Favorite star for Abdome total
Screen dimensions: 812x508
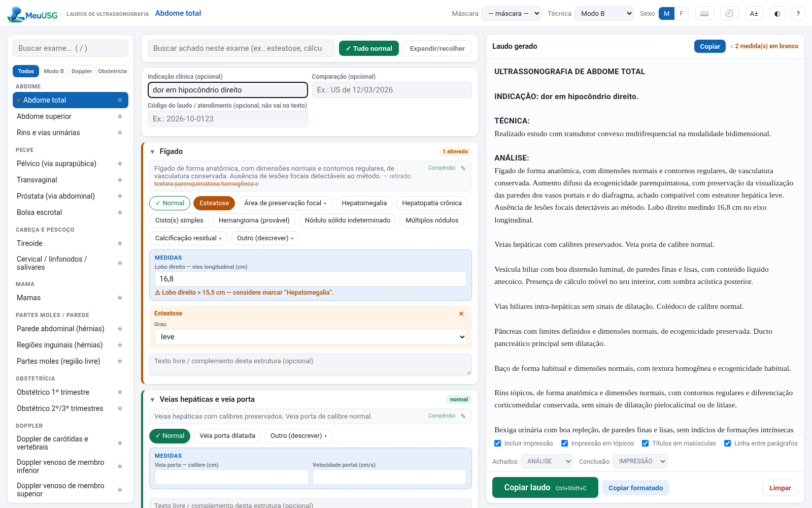click(x=120, y=100)
